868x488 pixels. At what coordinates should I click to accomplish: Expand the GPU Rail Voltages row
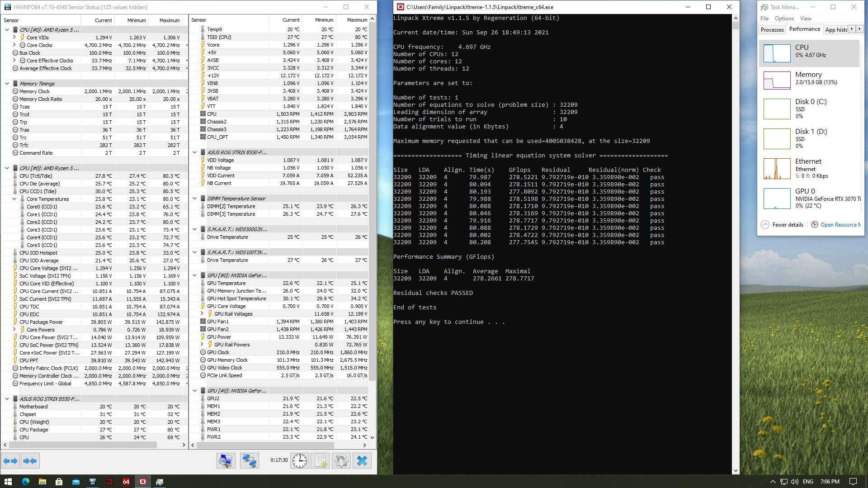tap(202, 314)
